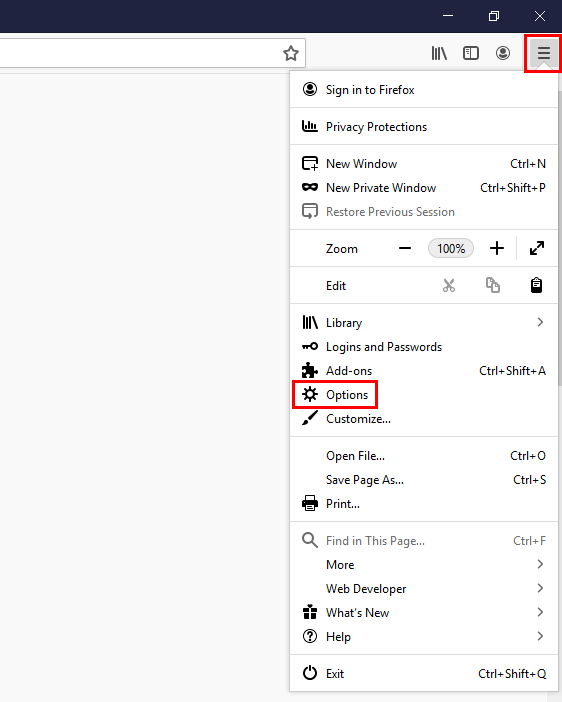Expand the Help submenu arrow
The height and width of the screenshot is (702, 562).
pos(541,636)
